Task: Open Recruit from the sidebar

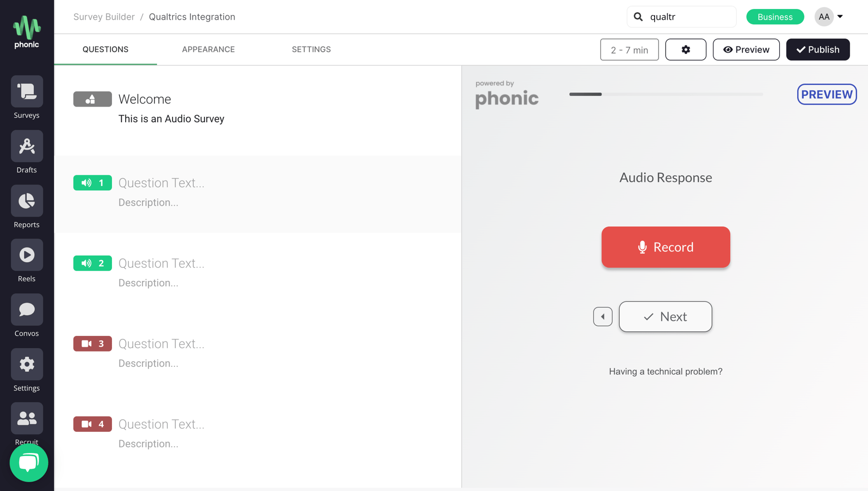Action: point(26,418)
